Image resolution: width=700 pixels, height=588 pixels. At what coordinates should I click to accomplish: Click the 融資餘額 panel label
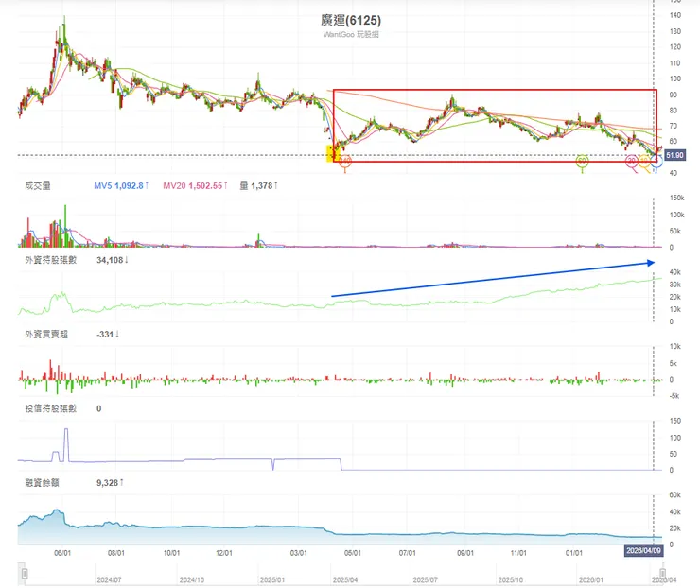tap(42, 483)
